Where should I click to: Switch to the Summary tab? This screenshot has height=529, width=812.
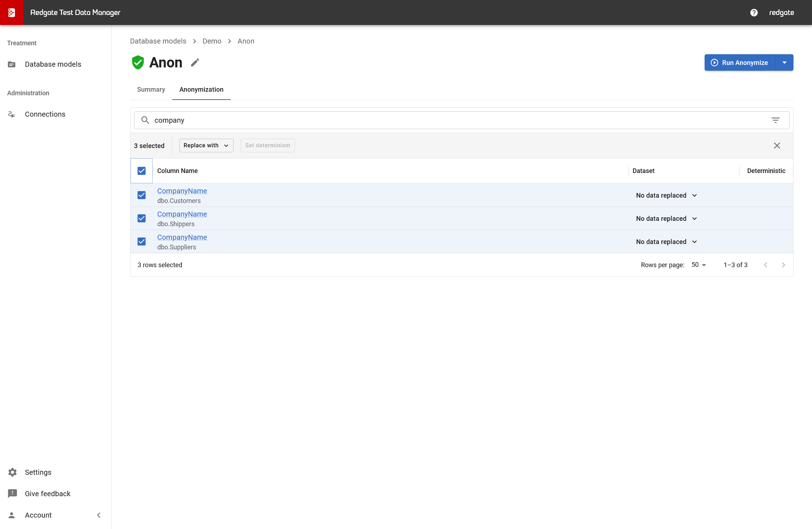coord(151,90)
